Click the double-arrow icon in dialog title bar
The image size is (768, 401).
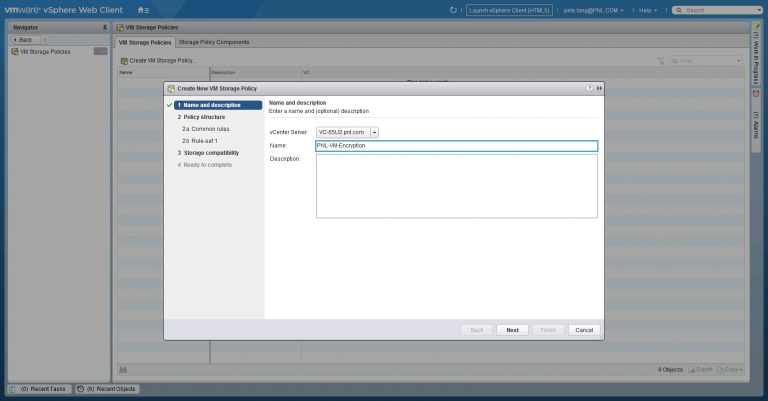(599, 88)
